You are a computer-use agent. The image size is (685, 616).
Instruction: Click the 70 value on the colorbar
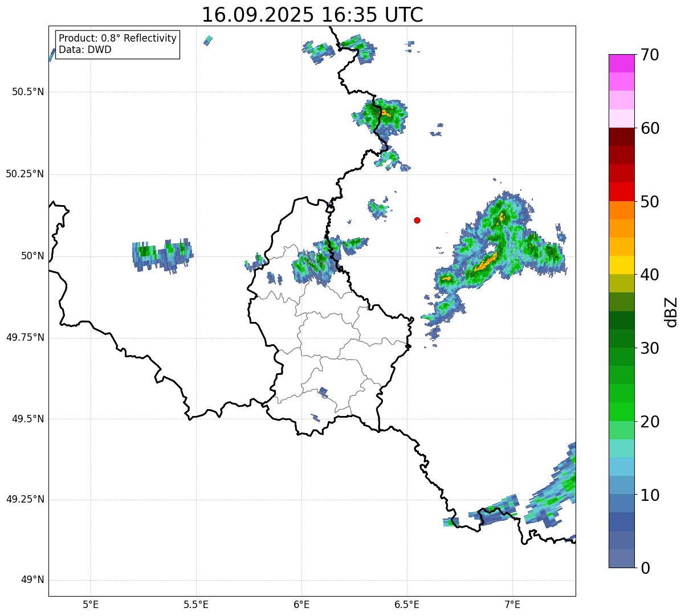[x=650, y=55]
